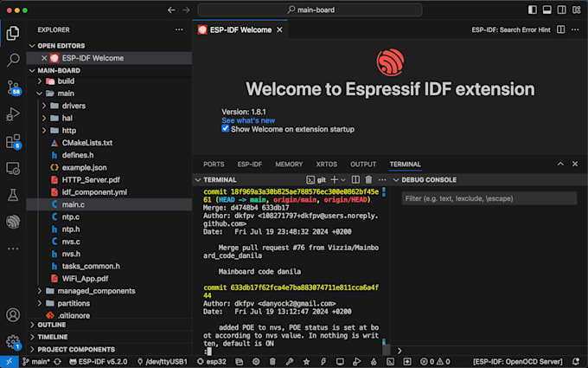
Task: Expand PROJECT COMPONENTS section
Action: [32, 350]
